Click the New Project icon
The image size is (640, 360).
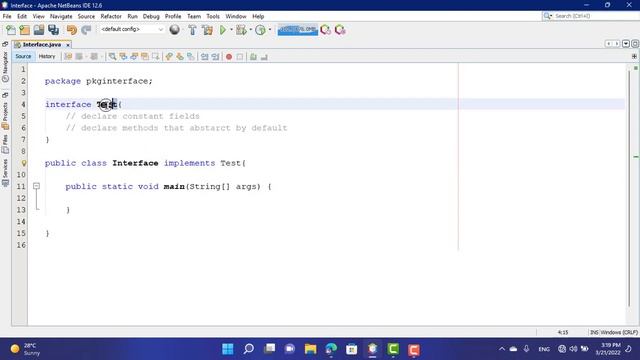point(24,30)
